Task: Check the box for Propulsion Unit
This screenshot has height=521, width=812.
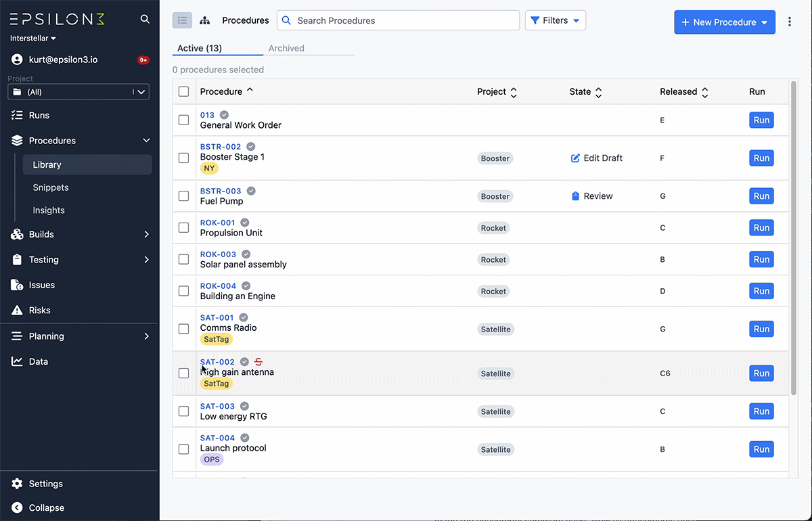Action: click(x=184, y=228)
